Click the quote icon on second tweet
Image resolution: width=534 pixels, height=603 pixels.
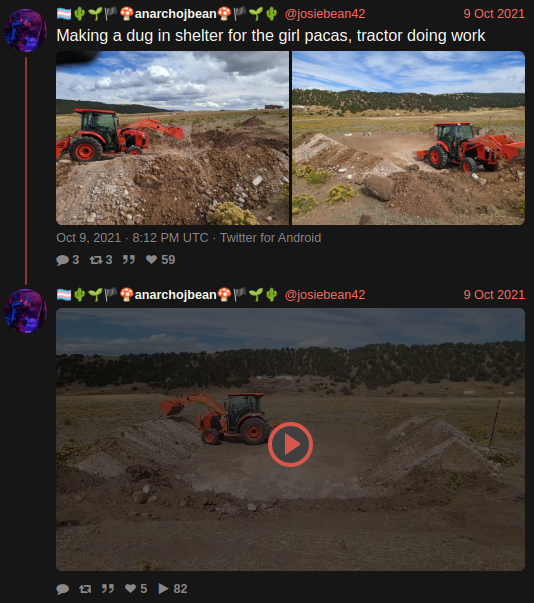pos(108,588)
